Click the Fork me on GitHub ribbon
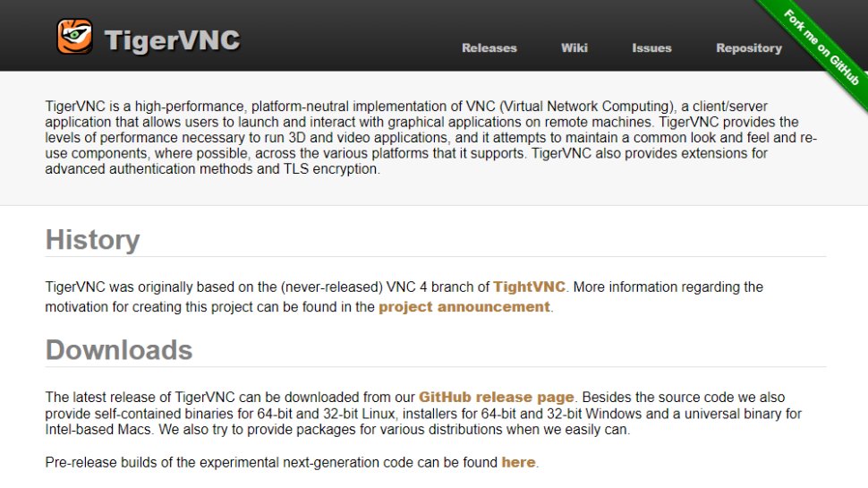Viewport: 868px width, 488px height. (822, 47)
